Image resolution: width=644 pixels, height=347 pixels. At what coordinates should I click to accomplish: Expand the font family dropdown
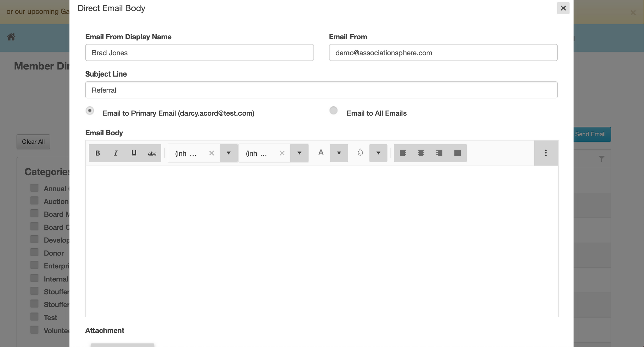pos(229,153)
